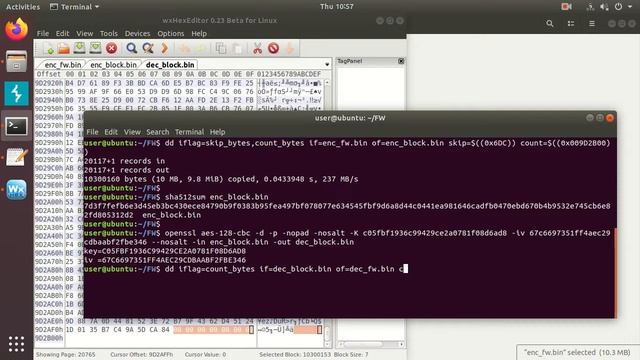Click the screen recording indicator in top bar

[566, 7]
